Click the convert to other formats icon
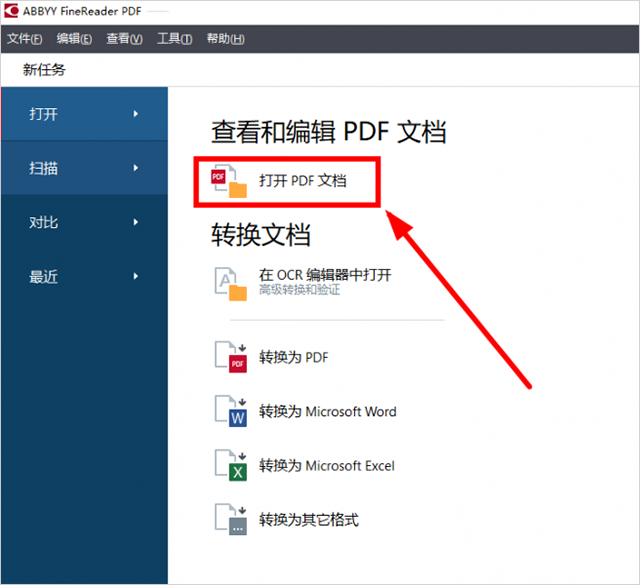 (231, 519)
